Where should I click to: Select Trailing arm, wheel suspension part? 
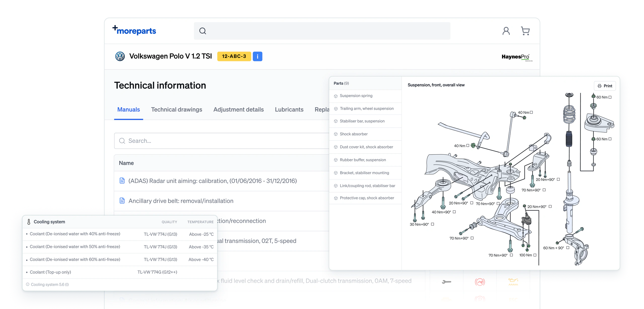[x=365, y=109]
